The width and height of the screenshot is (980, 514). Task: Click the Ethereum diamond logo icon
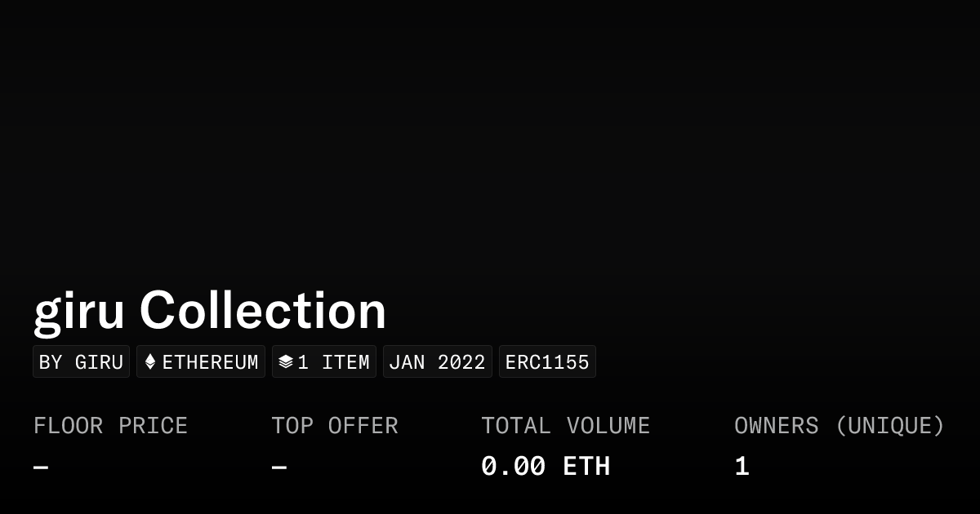[x=150, y=362]
